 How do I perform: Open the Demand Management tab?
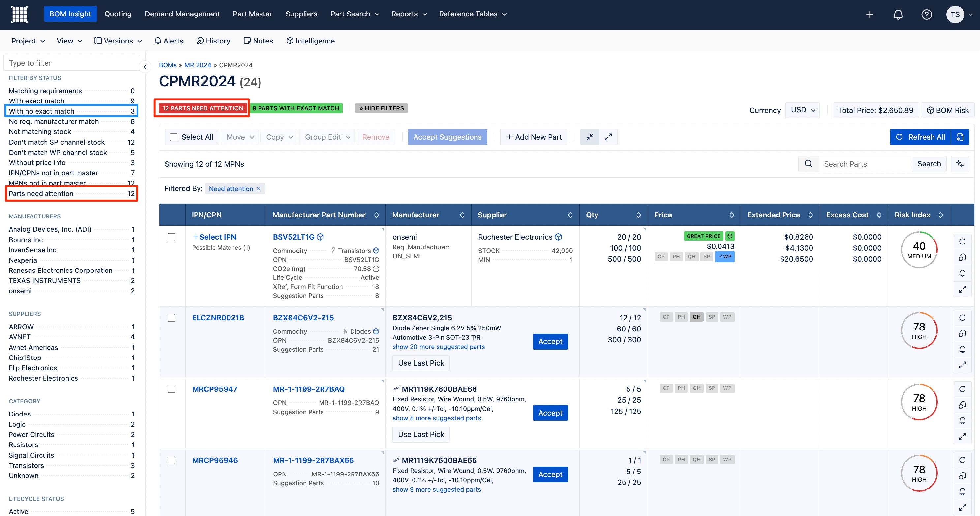[182, 14]
